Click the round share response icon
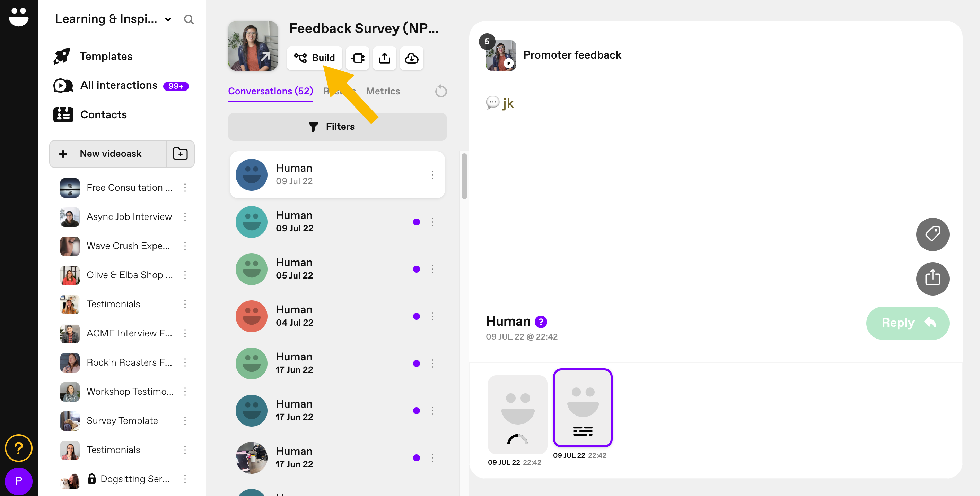Screen dimensions: 980x496 [932, 279]
